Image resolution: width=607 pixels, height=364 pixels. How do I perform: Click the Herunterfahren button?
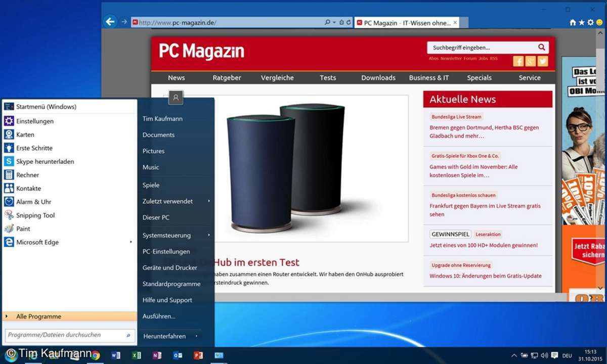click(164, 336)
